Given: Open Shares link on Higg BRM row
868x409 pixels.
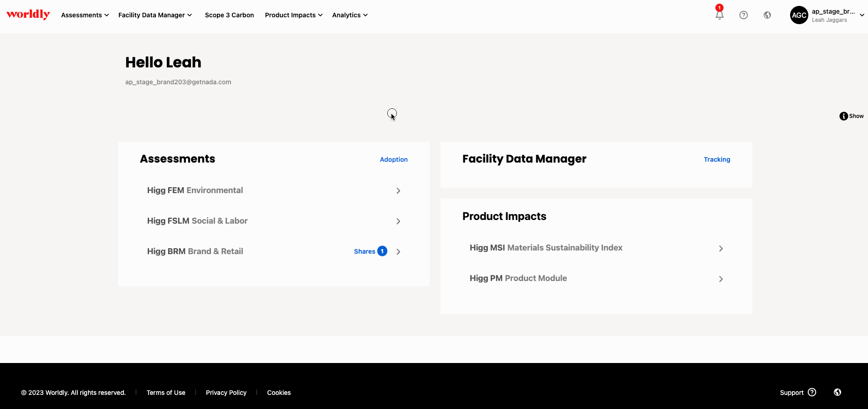Looking at the screenshot, I should (x=365, y=251).
